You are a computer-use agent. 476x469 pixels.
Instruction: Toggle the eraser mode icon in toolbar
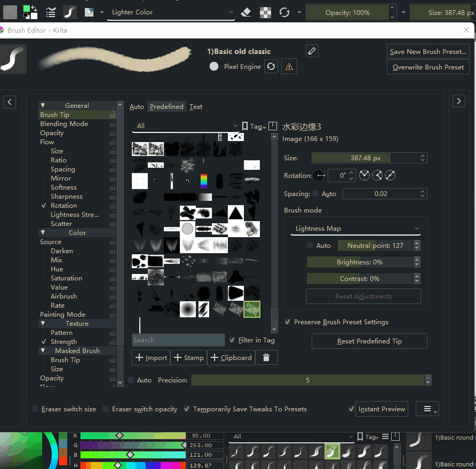click(x=246, y=12)
